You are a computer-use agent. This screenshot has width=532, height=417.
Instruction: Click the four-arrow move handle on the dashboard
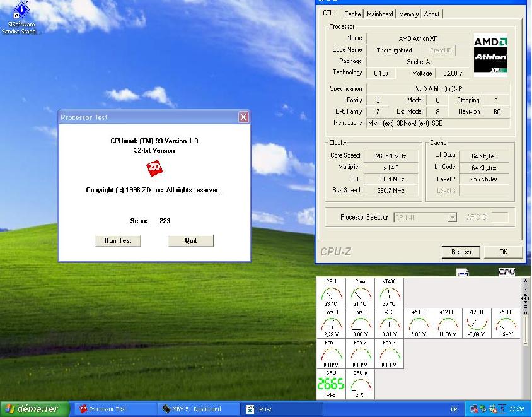525,298
